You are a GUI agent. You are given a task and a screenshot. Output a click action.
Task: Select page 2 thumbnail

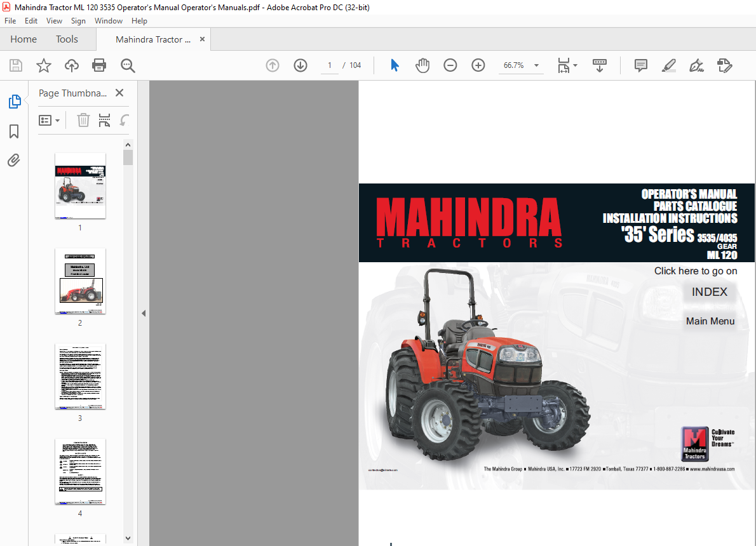click(x=80, y=281)
